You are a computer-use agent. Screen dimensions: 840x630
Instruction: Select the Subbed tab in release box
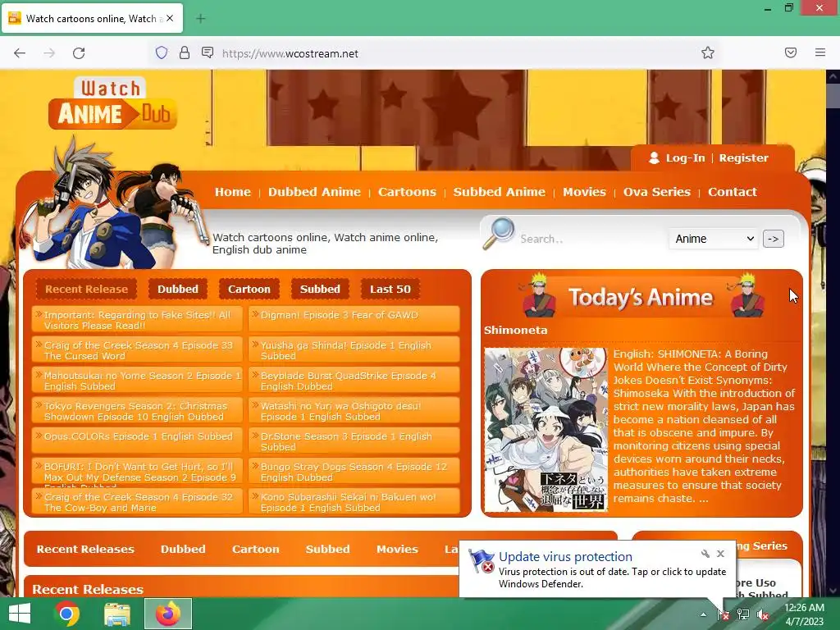(x=320, y=289)
